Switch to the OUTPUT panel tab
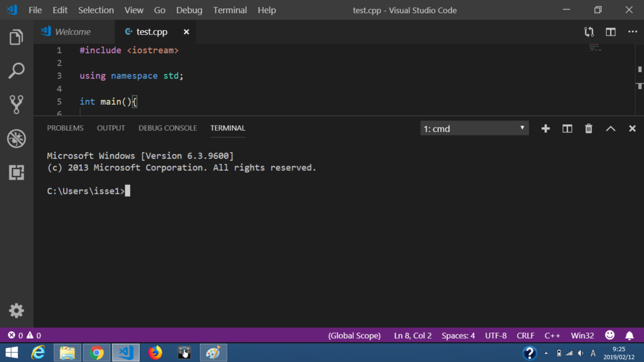 click(111, 128)
